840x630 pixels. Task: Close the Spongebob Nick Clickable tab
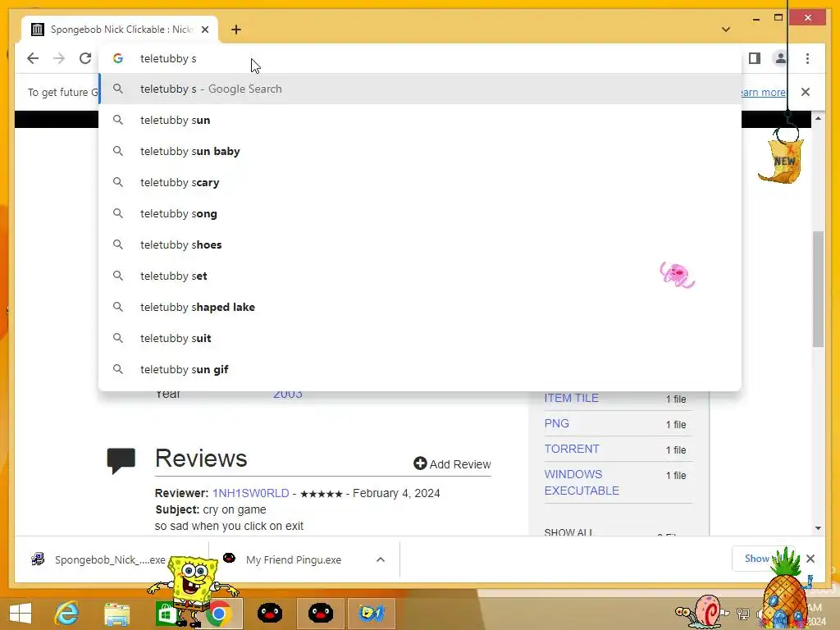pos(205,30)
